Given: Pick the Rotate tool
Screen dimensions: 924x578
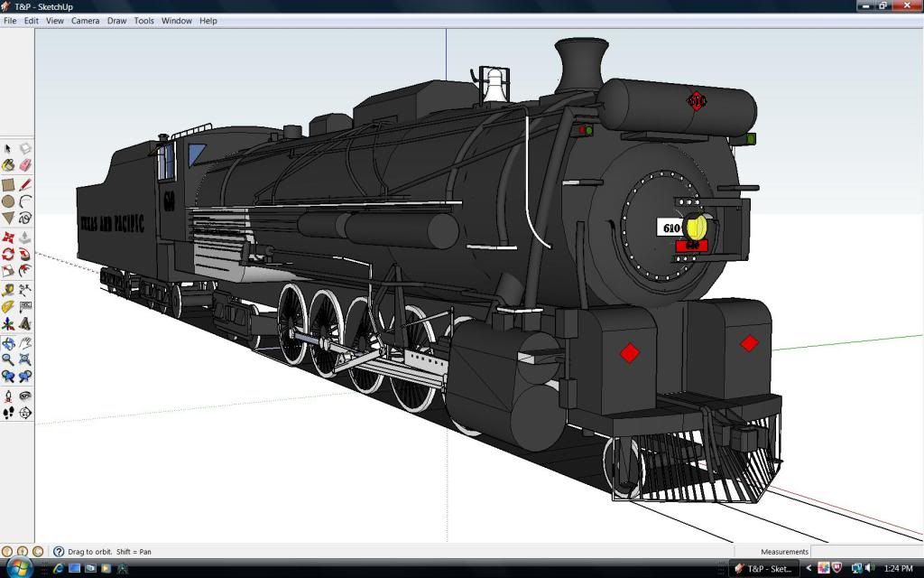Looking at the screenshot, I should coord(7,254).
